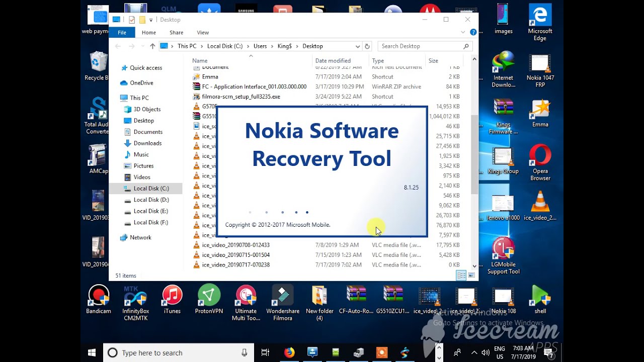Refresh the Desktop folder view
Screen dimensions: 644x362
pos(367,46)
